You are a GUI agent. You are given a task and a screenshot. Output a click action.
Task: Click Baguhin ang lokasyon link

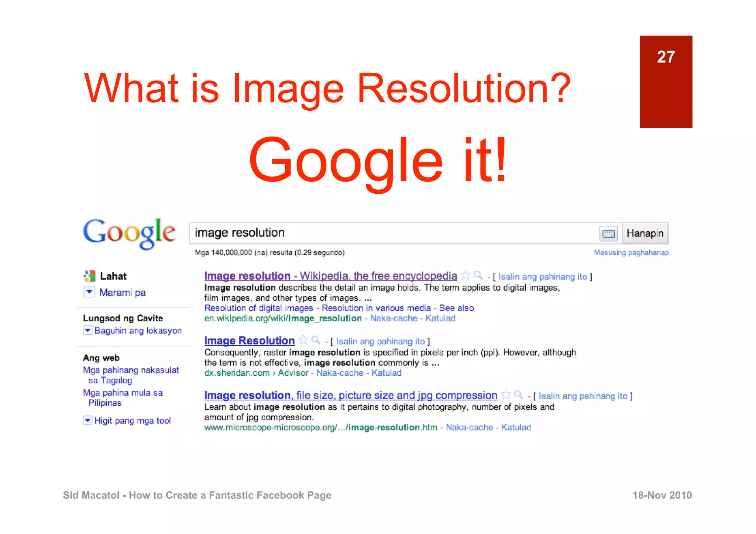click(138, 330)
